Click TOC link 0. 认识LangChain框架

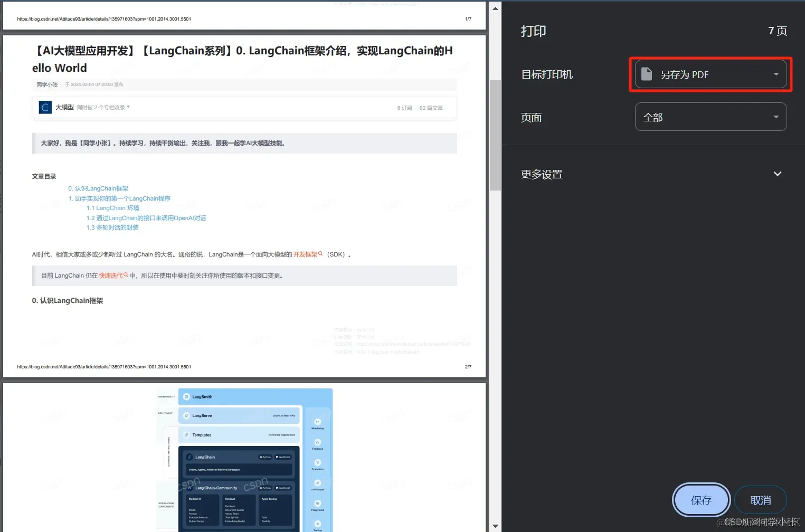[98, 188]
